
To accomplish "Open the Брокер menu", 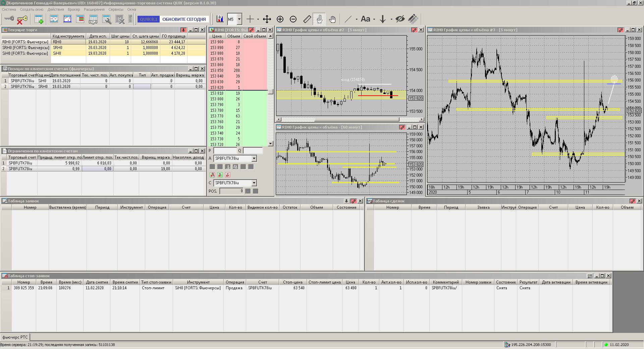I will [x=73, y=9].
